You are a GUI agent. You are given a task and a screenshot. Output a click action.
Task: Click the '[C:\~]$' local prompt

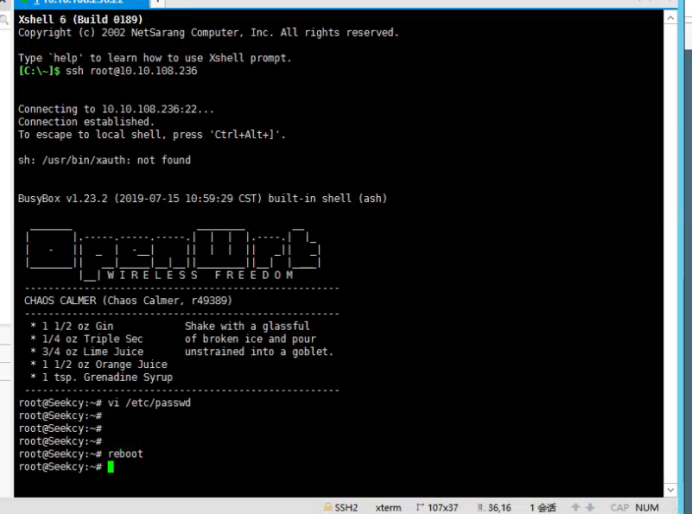[x=39, y=71]
